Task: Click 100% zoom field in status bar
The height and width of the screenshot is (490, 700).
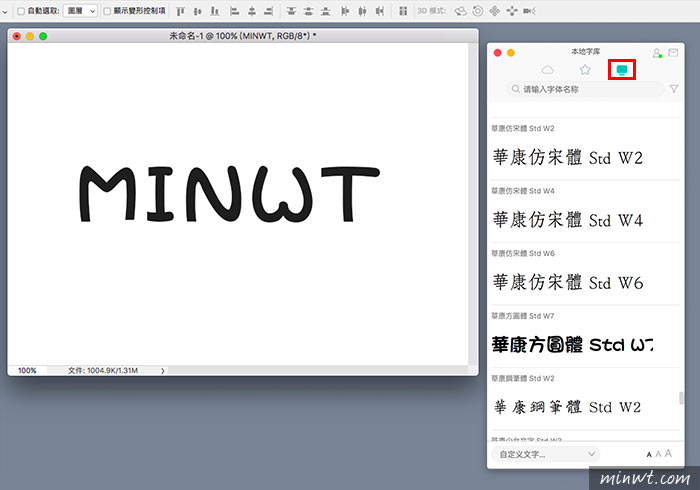Action: point(27,371)
